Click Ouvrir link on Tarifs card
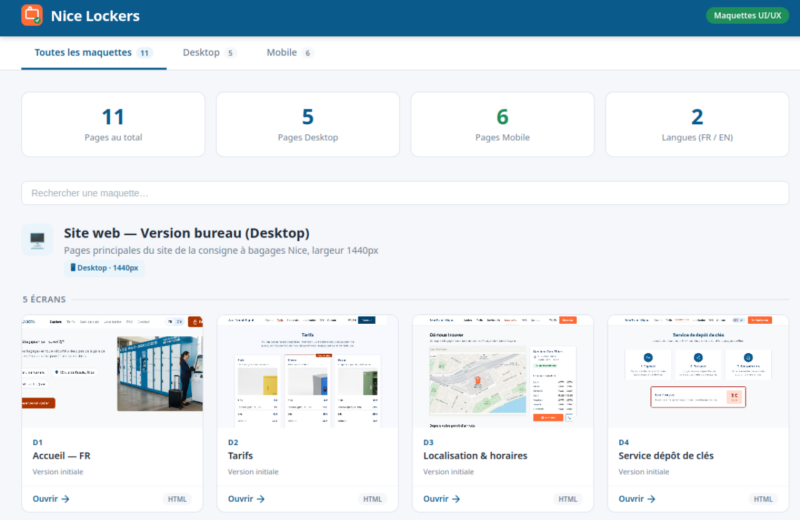Screen dimensions: 800x520 (x=246, y=499)
